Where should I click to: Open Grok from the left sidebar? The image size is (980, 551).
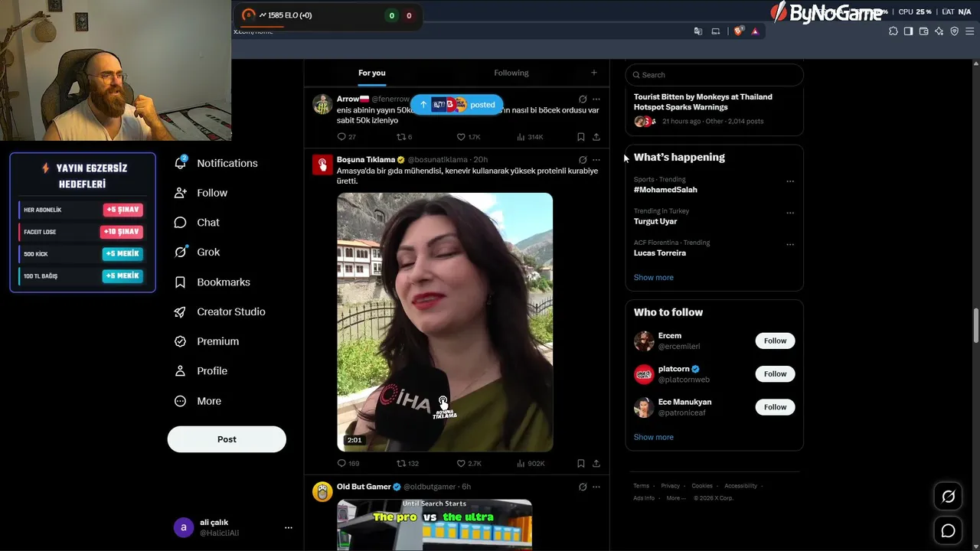(x=197, y=252)
